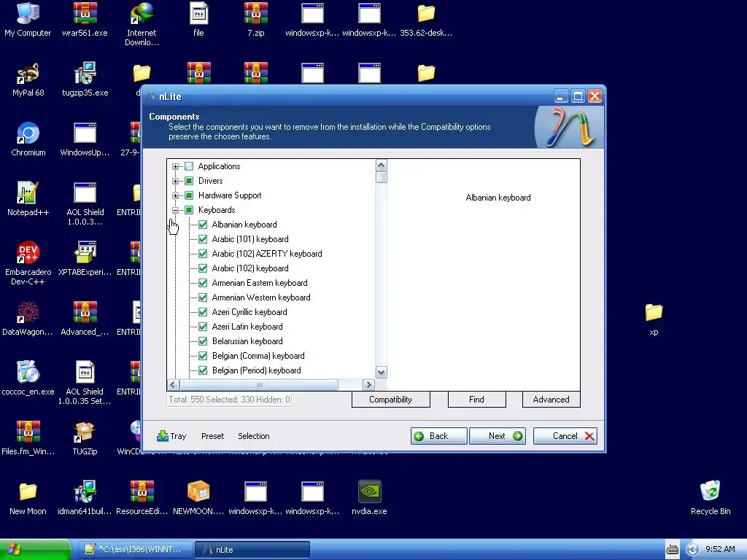Open AOL Shield 1.0.0.35 Setup icon

click(x=85, y=383)
